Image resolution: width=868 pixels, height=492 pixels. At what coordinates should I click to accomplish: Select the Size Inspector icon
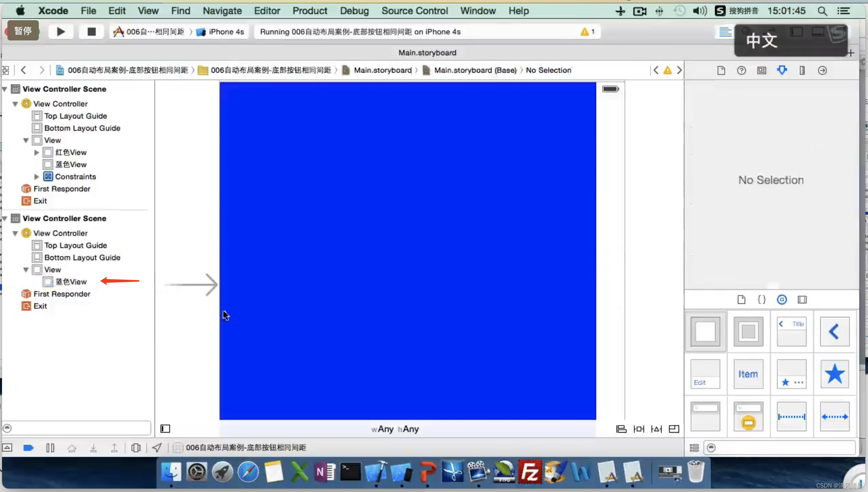point(802,70)
